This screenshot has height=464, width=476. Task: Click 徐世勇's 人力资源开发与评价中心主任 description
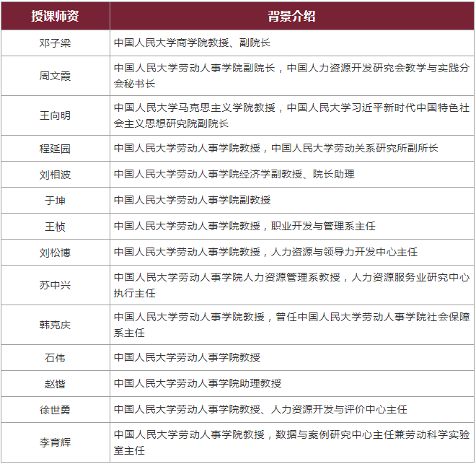click(260, 410)
